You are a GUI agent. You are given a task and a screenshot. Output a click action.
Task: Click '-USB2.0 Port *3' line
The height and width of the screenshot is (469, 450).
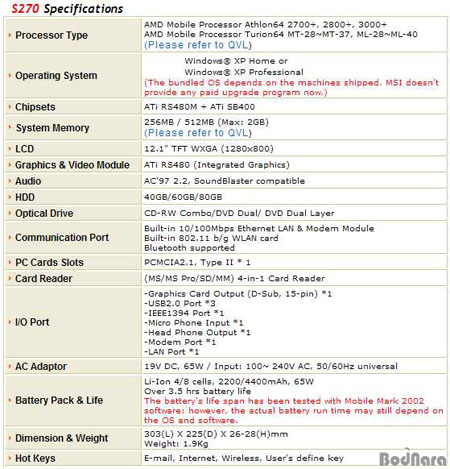click(x=180, y=303)
